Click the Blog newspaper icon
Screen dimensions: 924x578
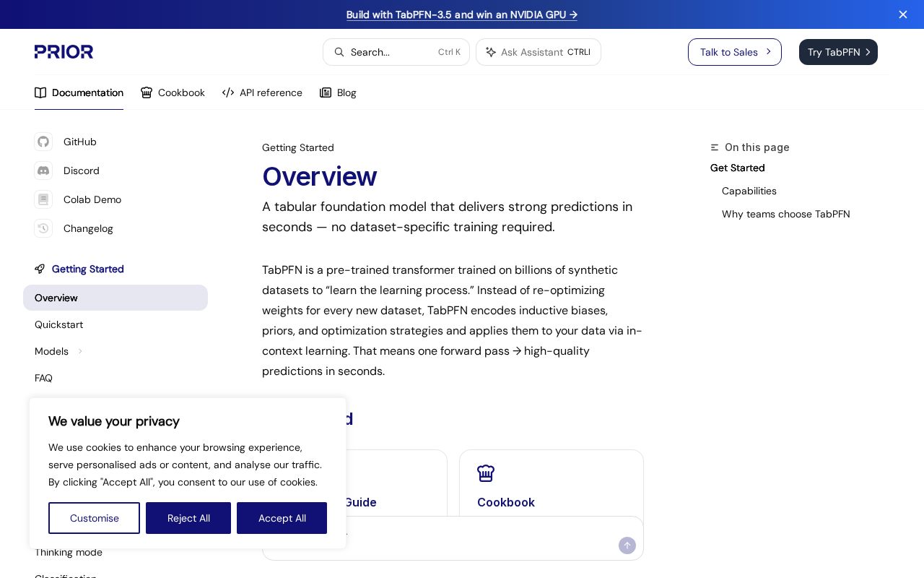pos(326,92)
